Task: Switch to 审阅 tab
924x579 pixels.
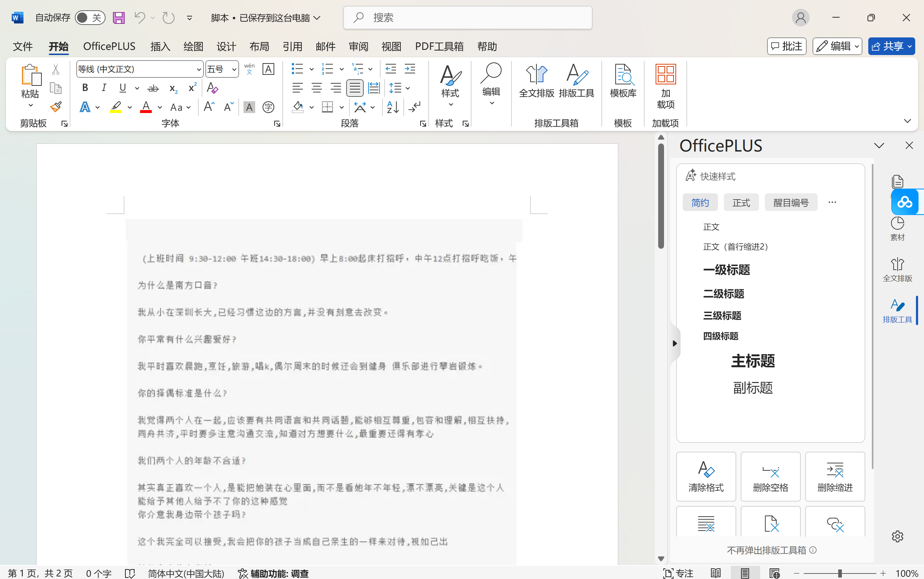Action: (359, 46)
